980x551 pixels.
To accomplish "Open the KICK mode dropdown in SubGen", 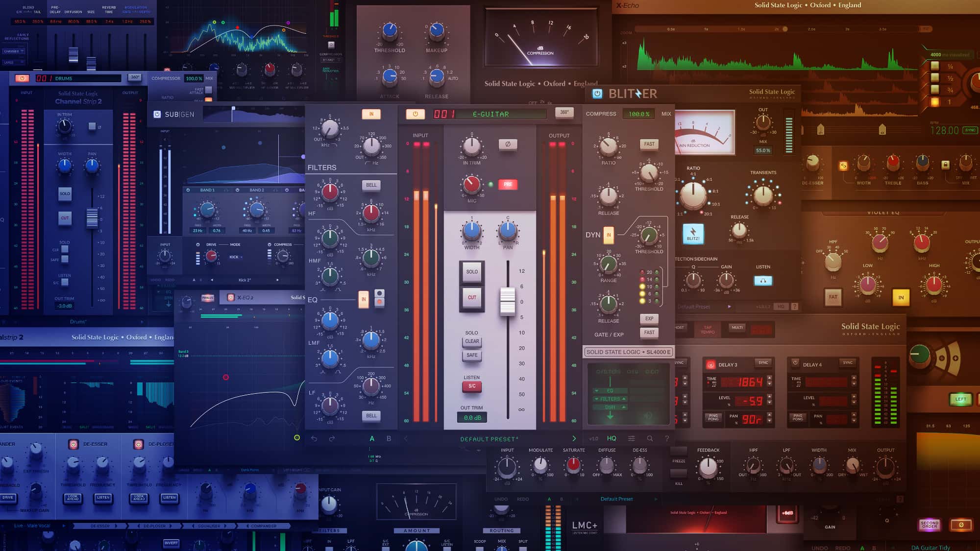I will coord(236,257).
